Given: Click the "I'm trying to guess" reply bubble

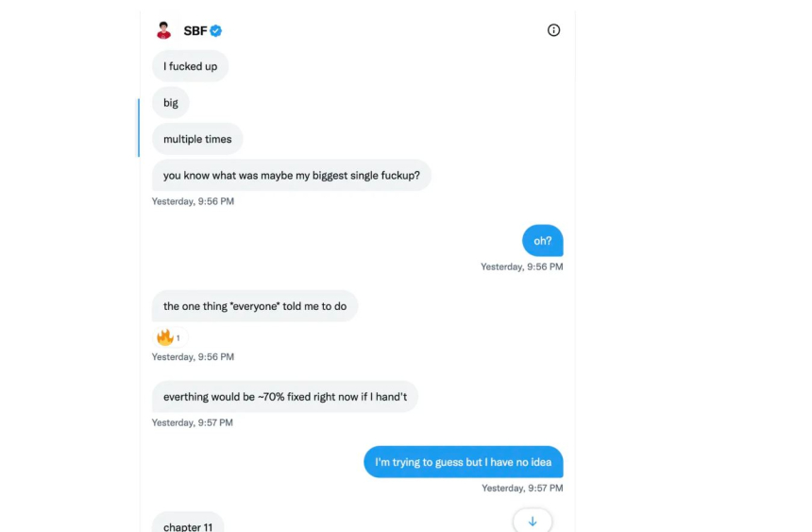Looking at the screenshot, I should click(x=463, y=462).
